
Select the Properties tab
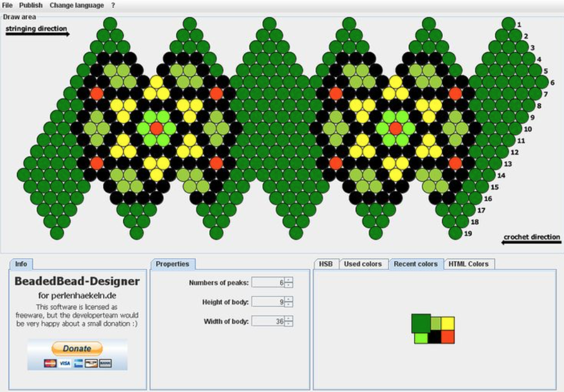pos(173,264)
